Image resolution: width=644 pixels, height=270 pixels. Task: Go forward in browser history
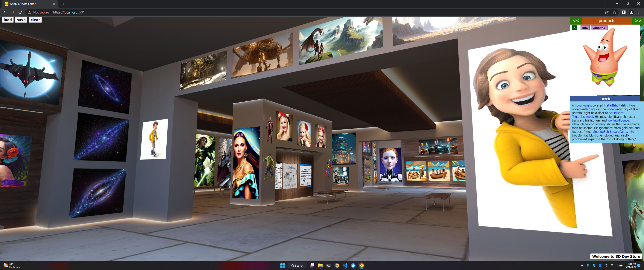point(13,12)
